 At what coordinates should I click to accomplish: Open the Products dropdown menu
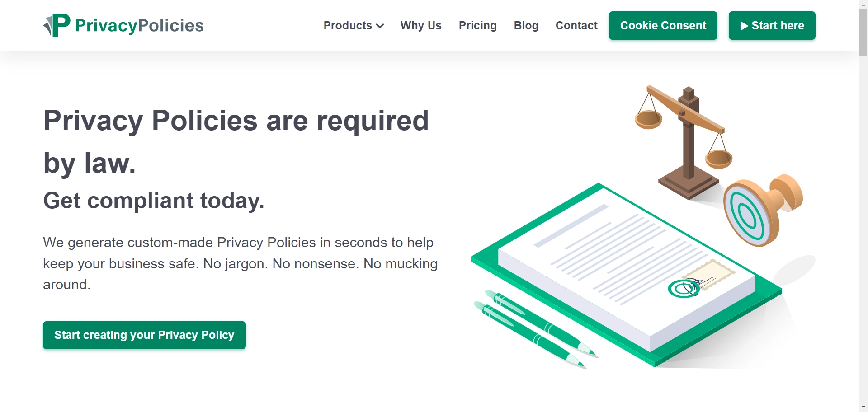pyautogui.click(x=347, y=26)
